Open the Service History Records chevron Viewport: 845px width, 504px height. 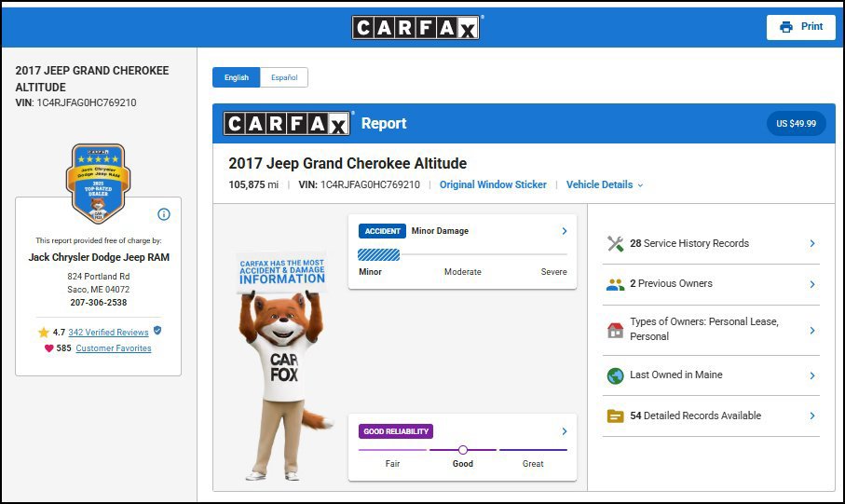812,244
